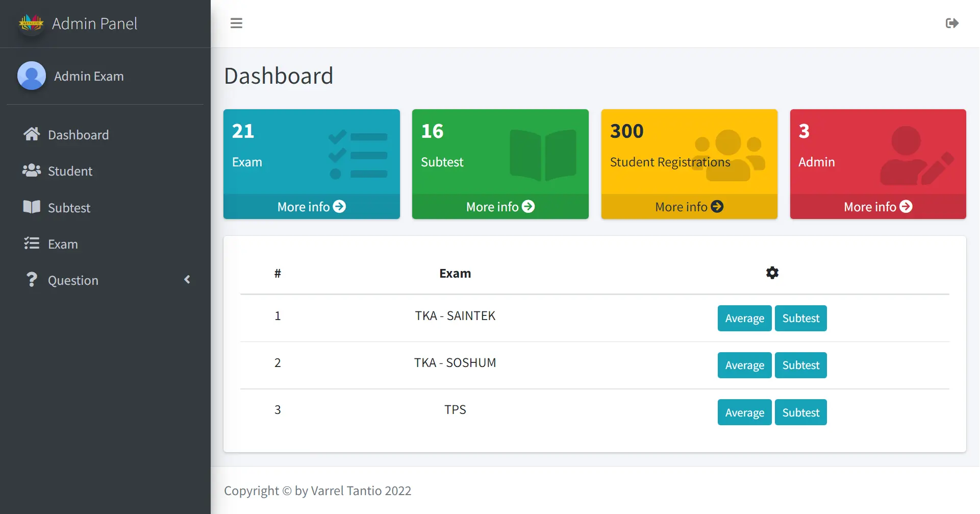
Task: Click the Admin Exam username
Action: pyautogui.click(x=89, y=76)
